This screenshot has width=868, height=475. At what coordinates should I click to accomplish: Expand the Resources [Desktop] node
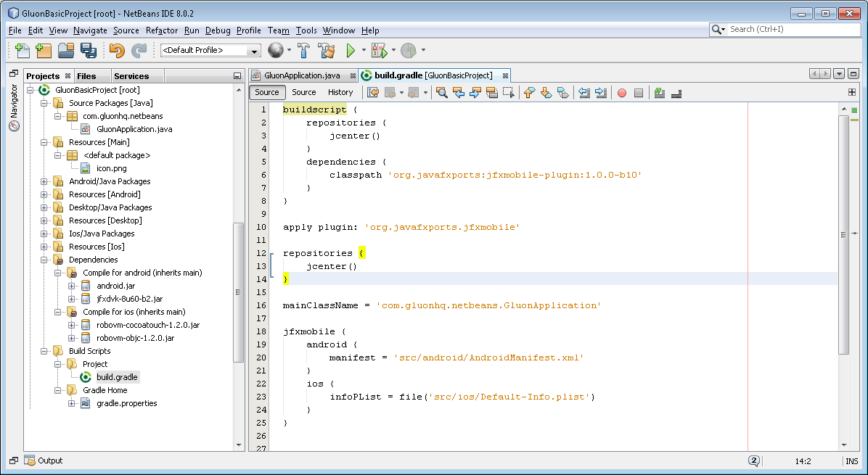44,220
